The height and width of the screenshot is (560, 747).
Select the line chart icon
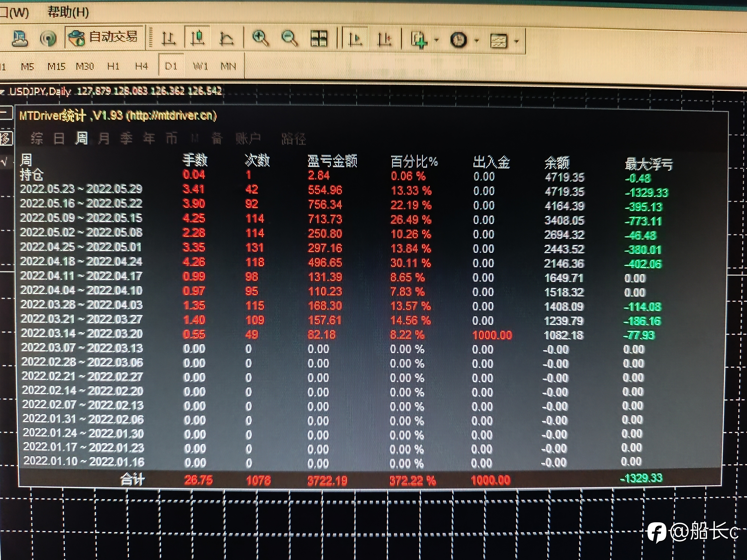pos(226,38)
